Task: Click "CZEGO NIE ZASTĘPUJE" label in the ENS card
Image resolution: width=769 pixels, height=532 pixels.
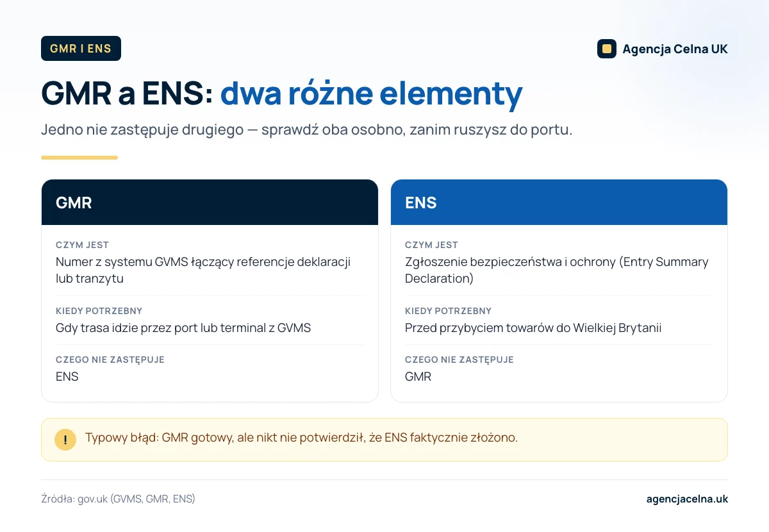Action: tap(459, 360)
